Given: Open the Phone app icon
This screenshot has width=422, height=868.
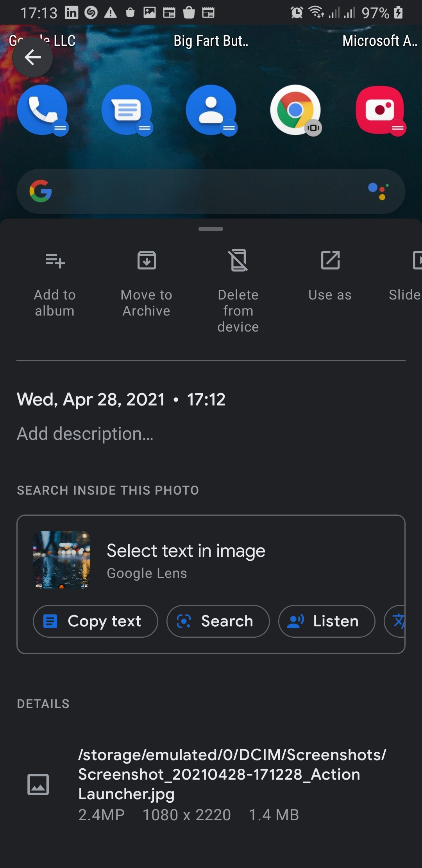Looking at the screenshot, I should [42, 110].
